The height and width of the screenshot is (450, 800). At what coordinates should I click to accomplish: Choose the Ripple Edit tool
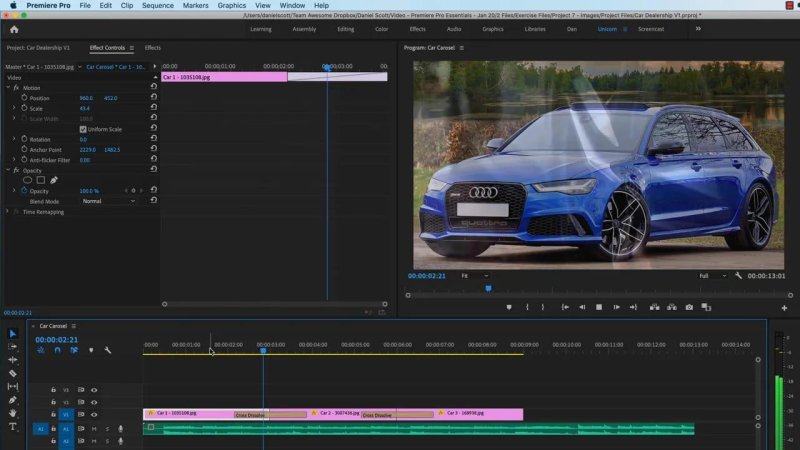pos(13,360)
